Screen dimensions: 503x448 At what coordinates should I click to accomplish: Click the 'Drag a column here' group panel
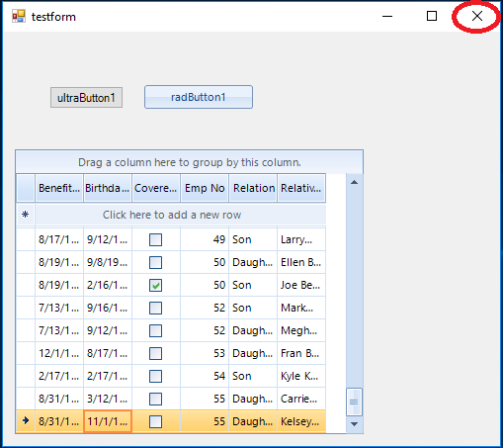click(x=190, y=162)
